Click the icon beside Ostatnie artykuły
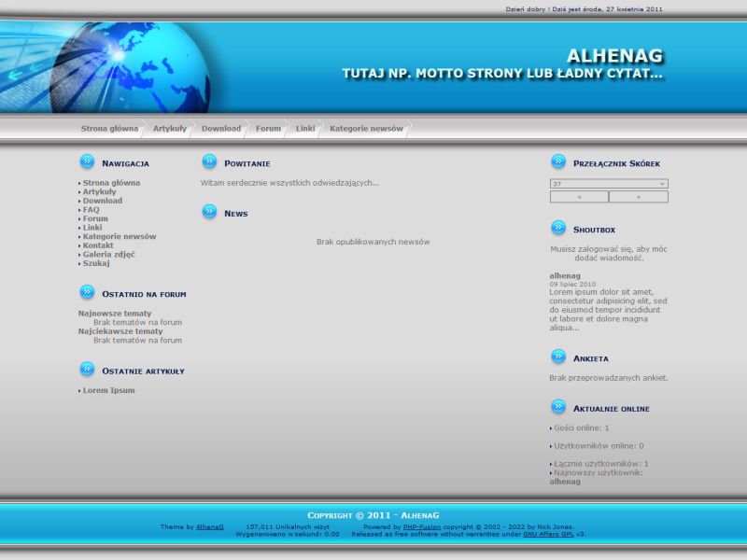The width and height of the screenshot is (747, 560). pos(87,370)
